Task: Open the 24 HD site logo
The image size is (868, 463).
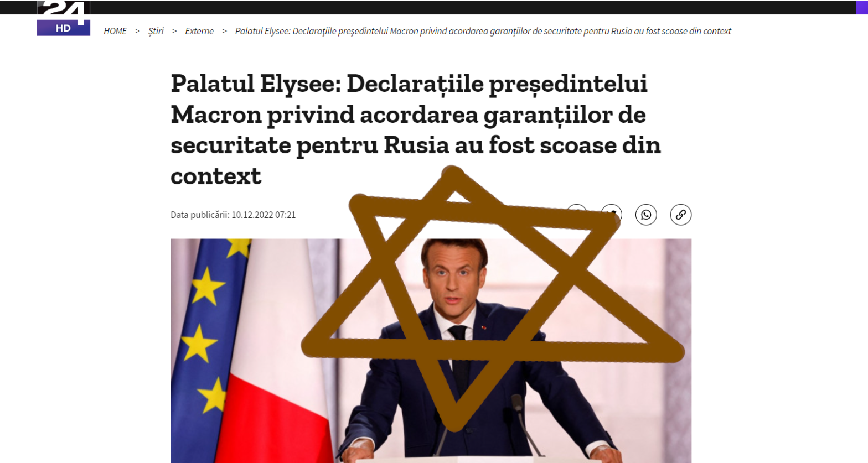Action: (64, 18)
